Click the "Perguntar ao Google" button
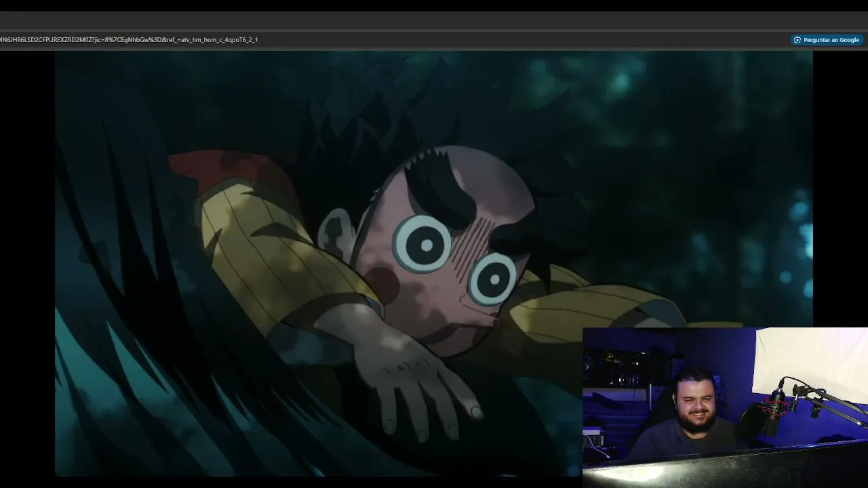The width and height of the screenshot is (868, 488). point(826,40)
